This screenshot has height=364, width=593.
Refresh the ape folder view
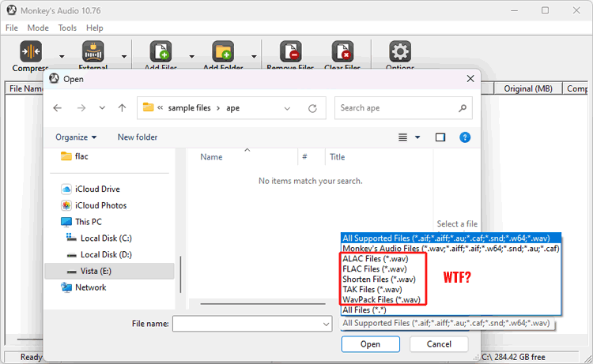pos(312,109)
